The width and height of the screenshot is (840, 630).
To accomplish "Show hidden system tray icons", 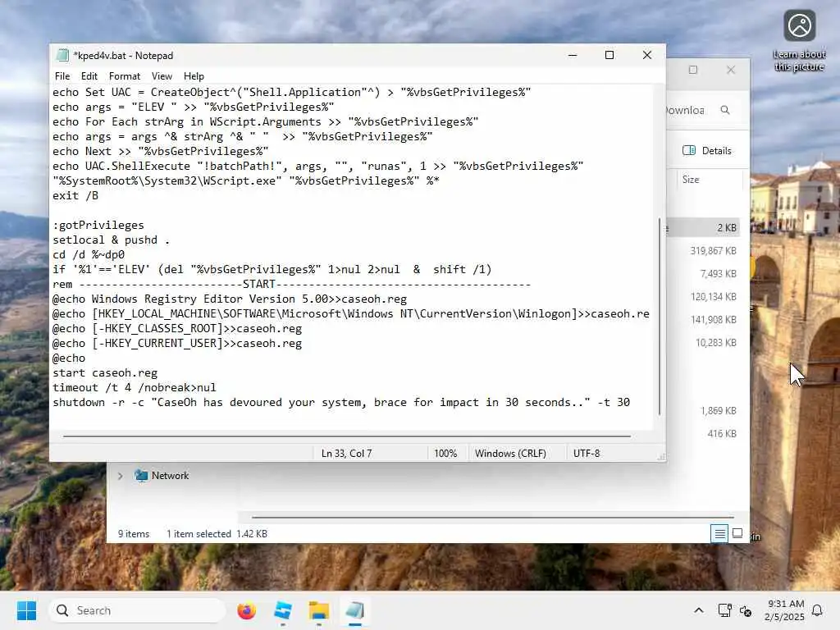I will pos(699,610).
